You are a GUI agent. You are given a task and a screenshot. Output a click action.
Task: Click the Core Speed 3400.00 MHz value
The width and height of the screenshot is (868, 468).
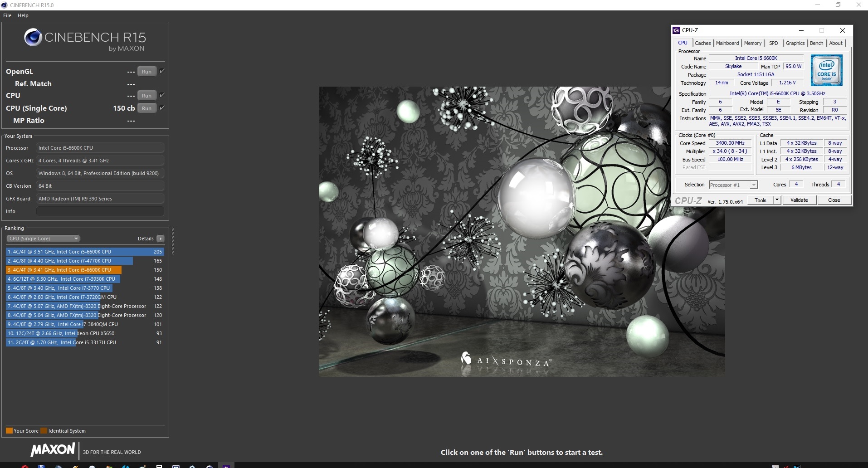(x=730, y=143)
